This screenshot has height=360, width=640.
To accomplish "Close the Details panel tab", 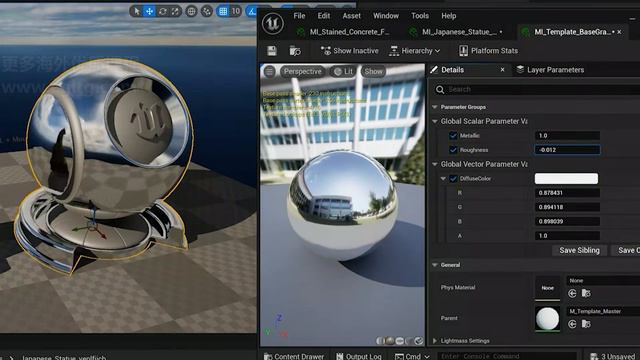I will tap(502, 70).
